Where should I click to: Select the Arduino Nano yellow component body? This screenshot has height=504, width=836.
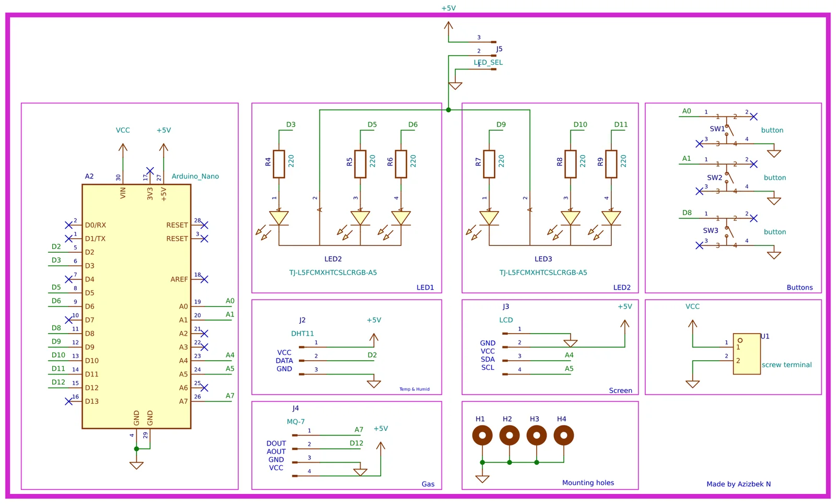click(x=136, y=307)
